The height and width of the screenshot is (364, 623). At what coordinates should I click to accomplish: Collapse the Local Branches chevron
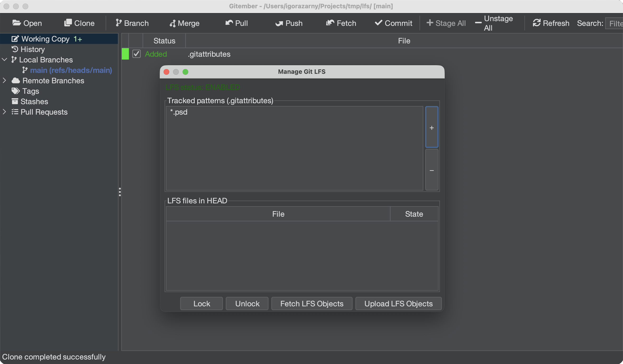(x=5, y=60)
